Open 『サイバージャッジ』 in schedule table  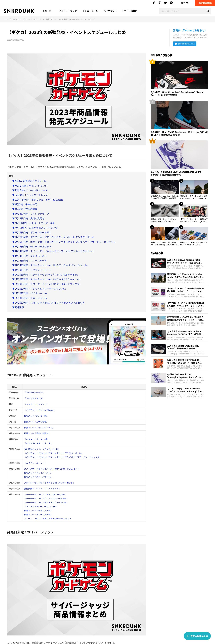[x=34, y=393]
